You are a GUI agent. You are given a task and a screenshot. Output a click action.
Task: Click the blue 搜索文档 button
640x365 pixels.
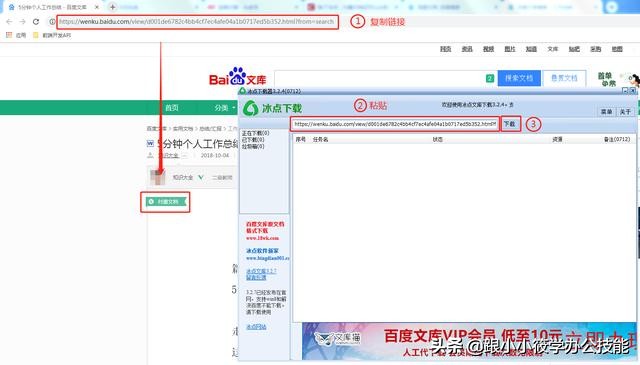tap(519, 78)
